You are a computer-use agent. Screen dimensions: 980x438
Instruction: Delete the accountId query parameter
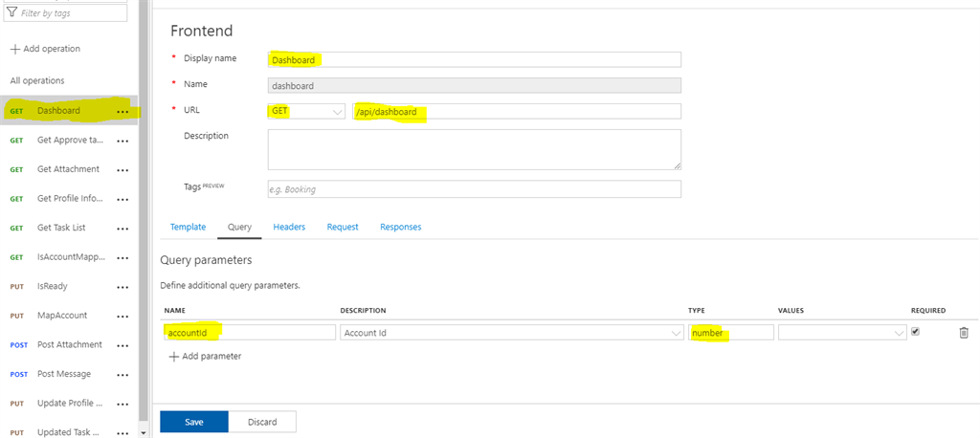click(963, 333)
